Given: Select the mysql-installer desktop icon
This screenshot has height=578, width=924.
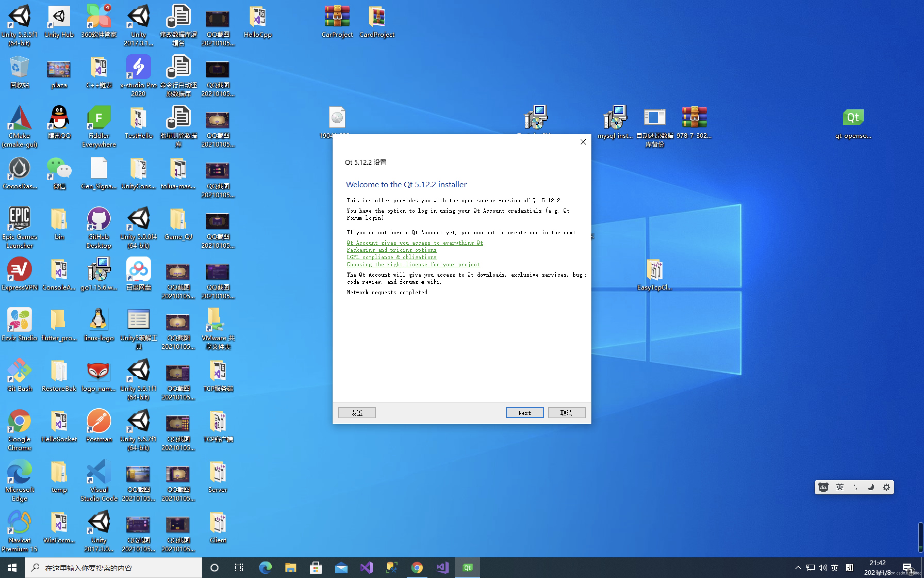Looking at the screenshot, I should [x=615, y=122].
